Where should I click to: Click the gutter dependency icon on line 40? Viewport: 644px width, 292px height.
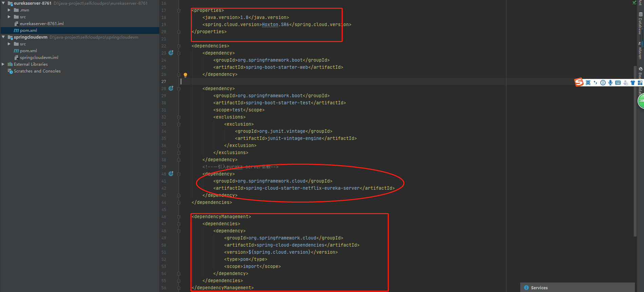coord(171,174)
